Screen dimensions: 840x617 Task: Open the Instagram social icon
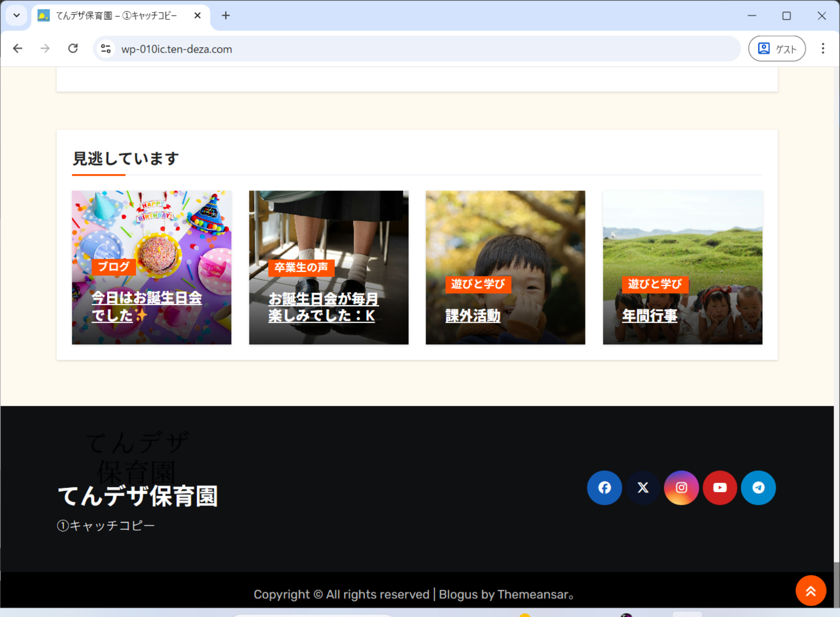(x=681, y=488)
